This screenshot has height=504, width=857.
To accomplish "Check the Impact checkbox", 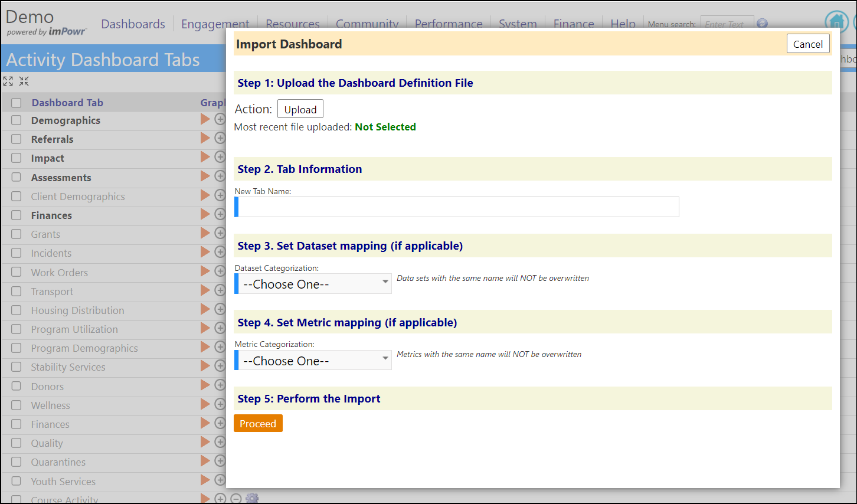I will click(x=16, y=158).
